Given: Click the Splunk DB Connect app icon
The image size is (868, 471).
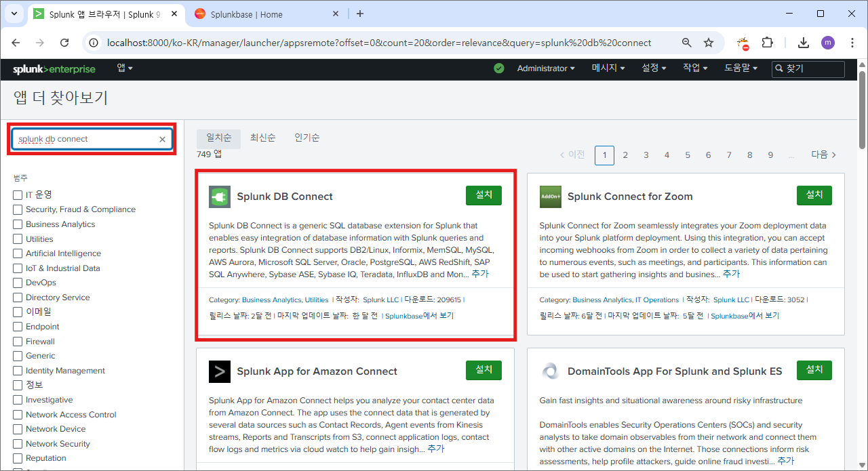Looking at the screenshot, I should (x=220, y=197).
